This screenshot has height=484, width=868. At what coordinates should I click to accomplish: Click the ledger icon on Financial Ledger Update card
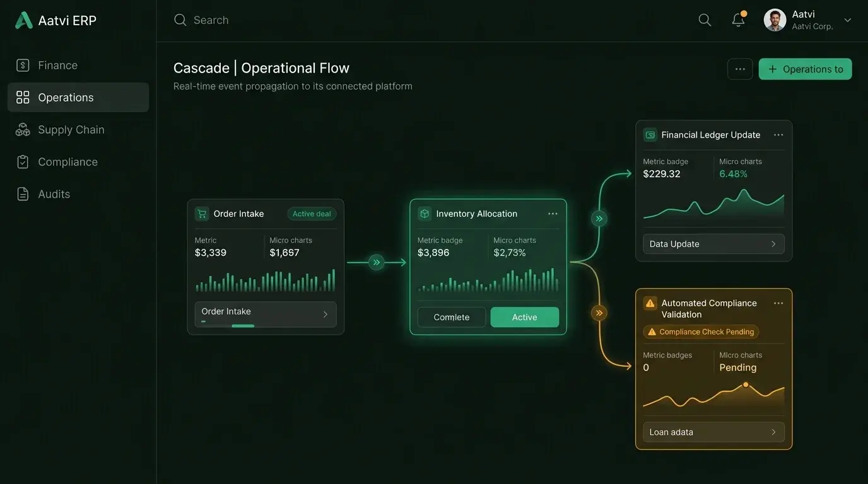pos(650,135)
